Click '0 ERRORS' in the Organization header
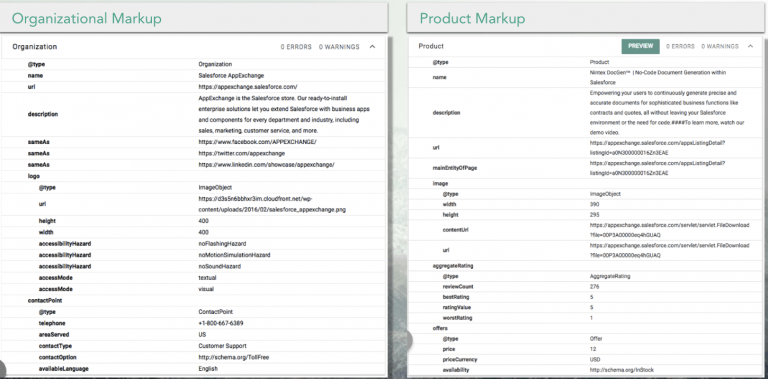 296,47
